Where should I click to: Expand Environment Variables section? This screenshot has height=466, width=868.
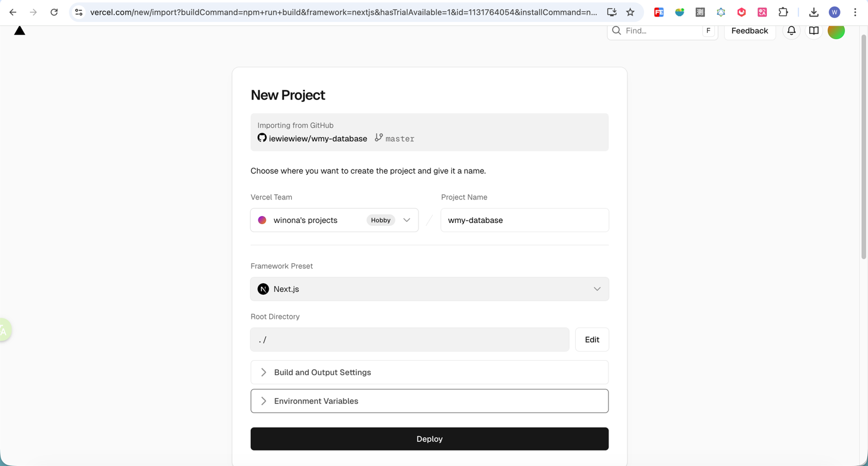coord(429,401)
